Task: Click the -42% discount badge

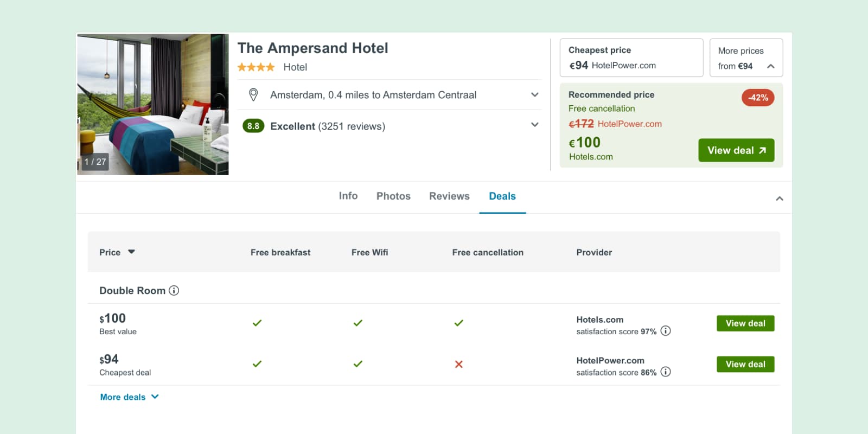Action: 758,98
